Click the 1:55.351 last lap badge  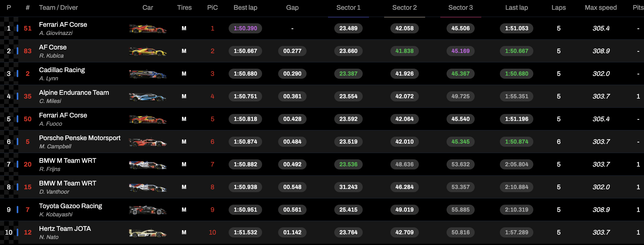[517, 96]
